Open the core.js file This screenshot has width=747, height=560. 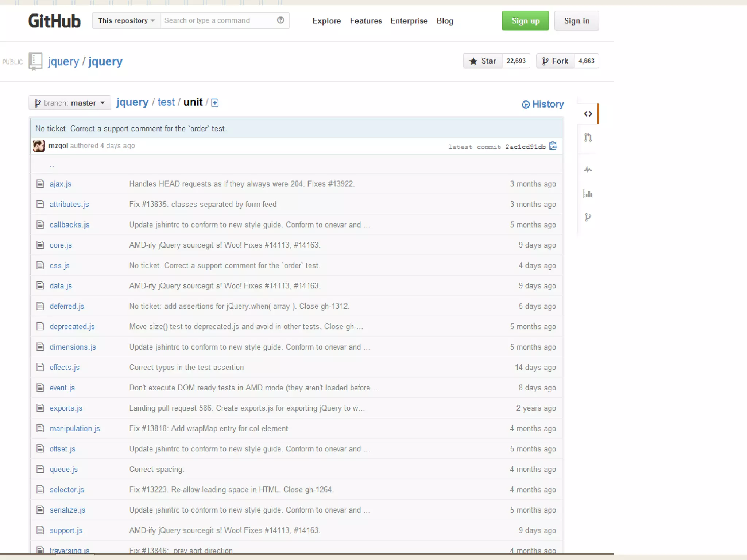click(61, 245)
